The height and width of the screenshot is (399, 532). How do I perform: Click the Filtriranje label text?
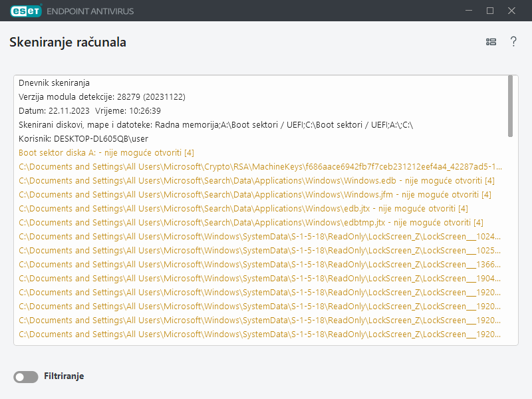[x=64, y=376]
